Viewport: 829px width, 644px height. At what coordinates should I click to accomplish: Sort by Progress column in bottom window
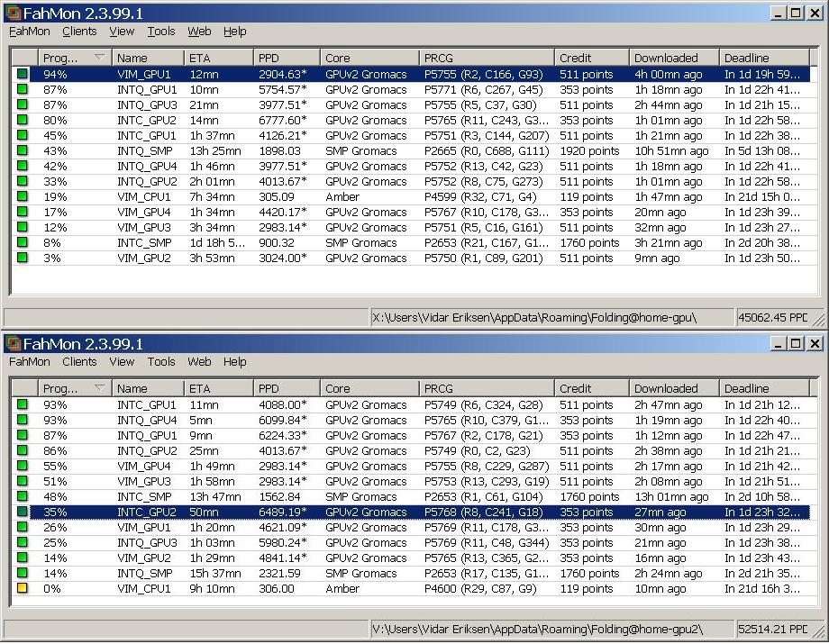point(75,388)
